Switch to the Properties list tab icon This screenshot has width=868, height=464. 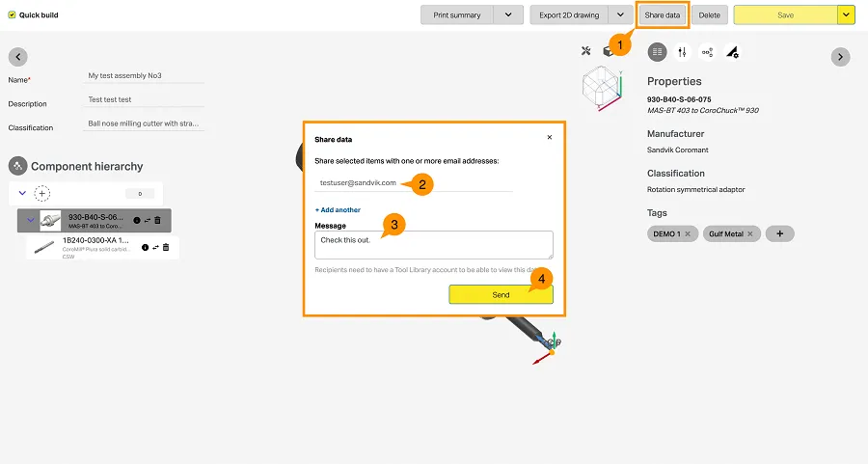tap(658, 52)
